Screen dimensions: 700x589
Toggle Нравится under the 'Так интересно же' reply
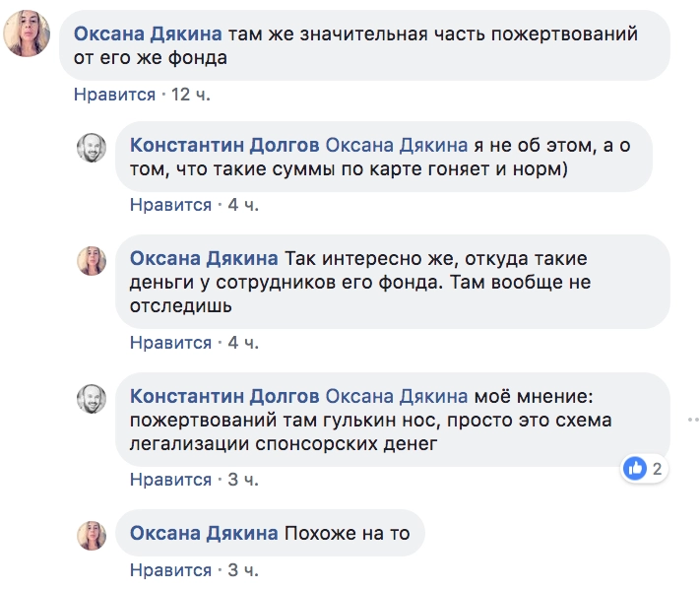pyautogui.click(x=170, y=343)
